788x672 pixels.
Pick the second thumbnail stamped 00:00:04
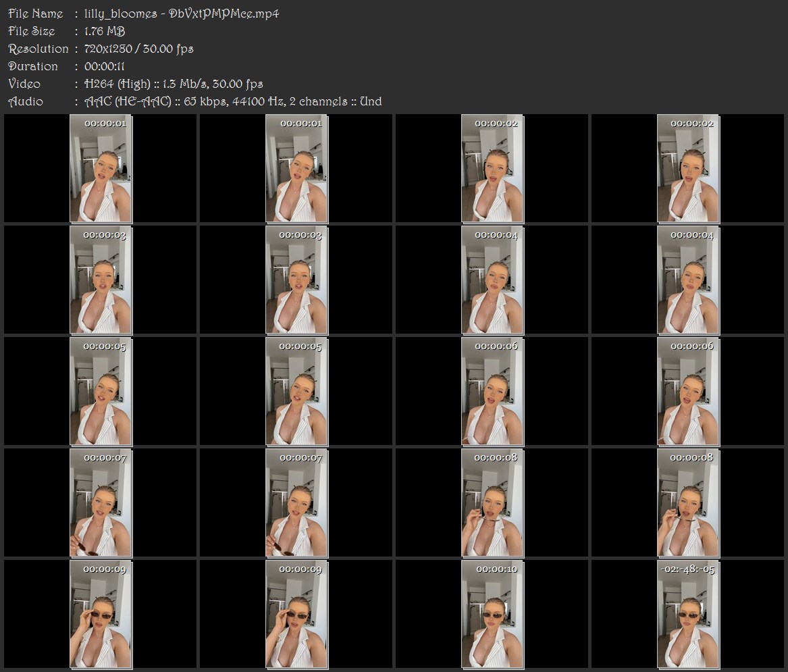688,280
